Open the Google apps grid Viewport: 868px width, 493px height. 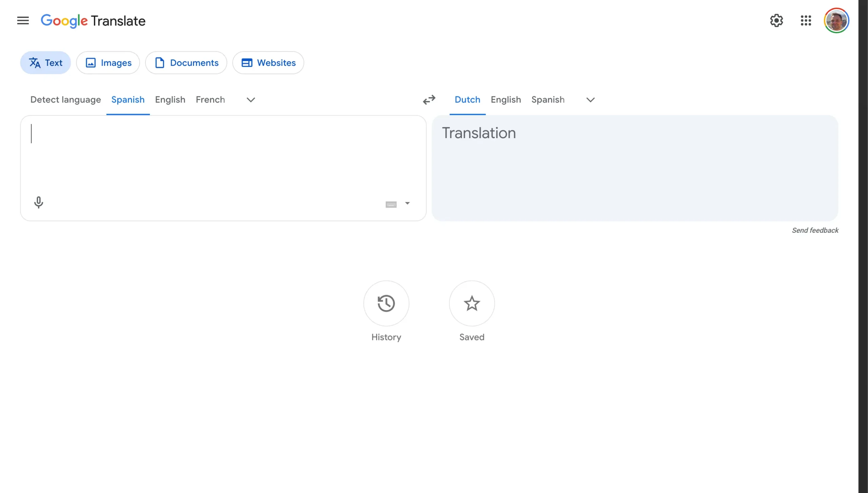(806, 21)
